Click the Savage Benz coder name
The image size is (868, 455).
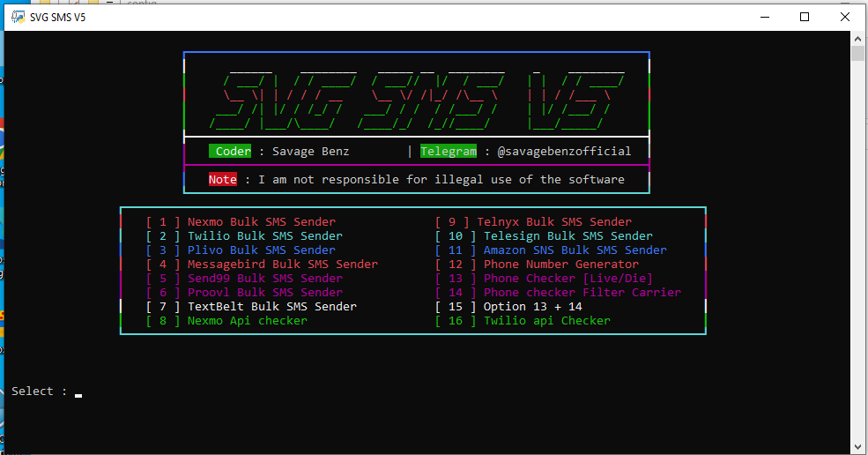[x=310, y=152]
